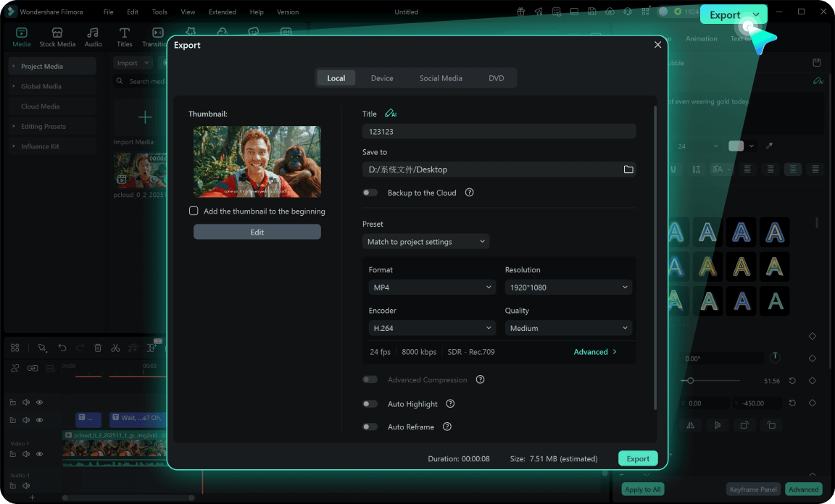Turn on the Auto Highlight switch
This screenshot has width=835, height=504.
pos(370,403)
